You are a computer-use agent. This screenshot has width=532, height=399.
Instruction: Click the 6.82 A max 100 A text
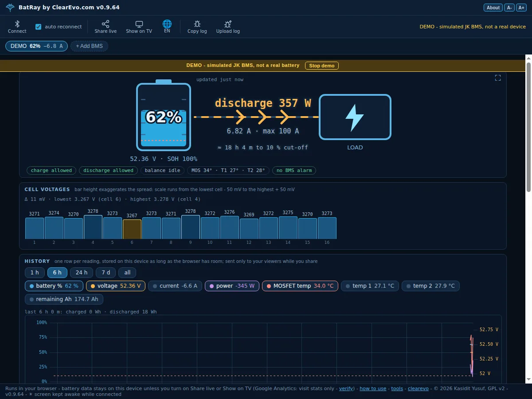[263, 131]
